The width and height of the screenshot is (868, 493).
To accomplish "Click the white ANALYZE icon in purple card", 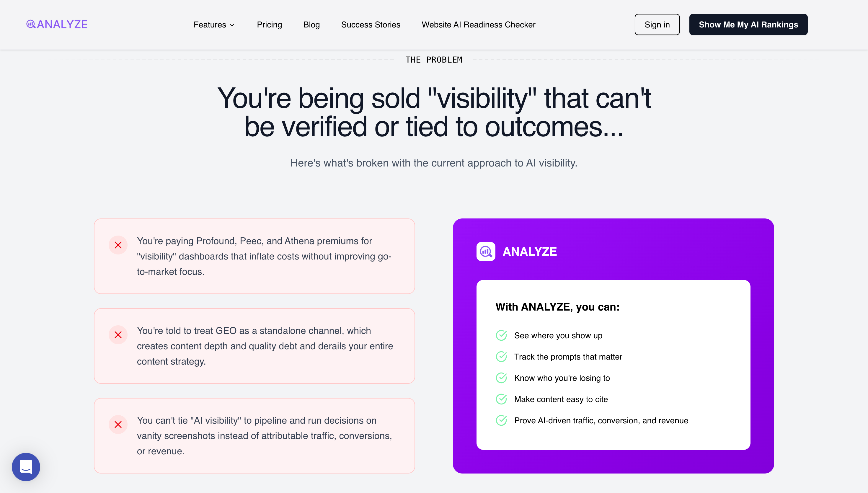I will click(x=486, y=252).
